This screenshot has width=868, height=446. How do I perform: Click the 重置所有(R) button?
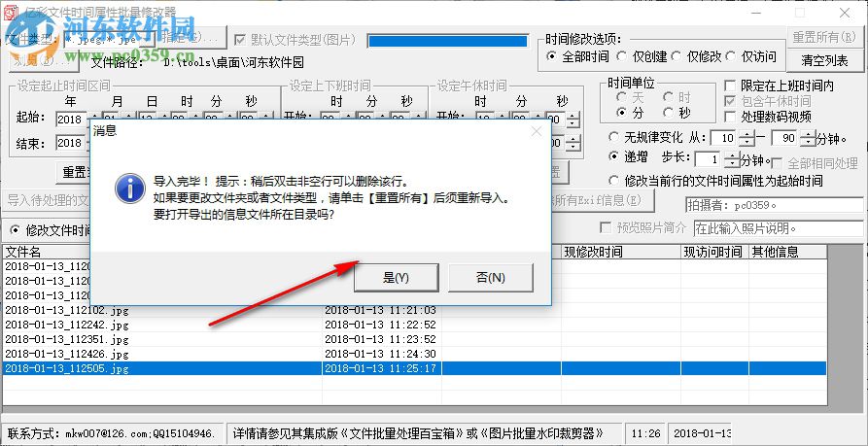coord(824,37)
